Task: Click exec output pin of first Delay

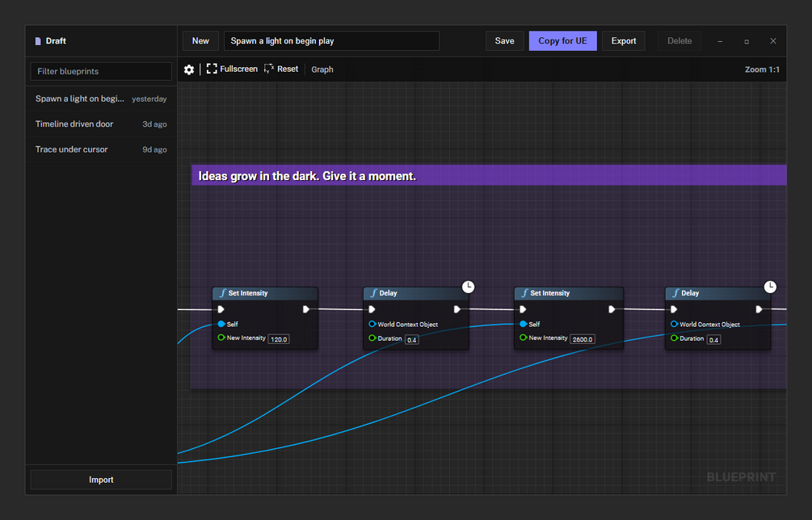Action: (456, 309)
